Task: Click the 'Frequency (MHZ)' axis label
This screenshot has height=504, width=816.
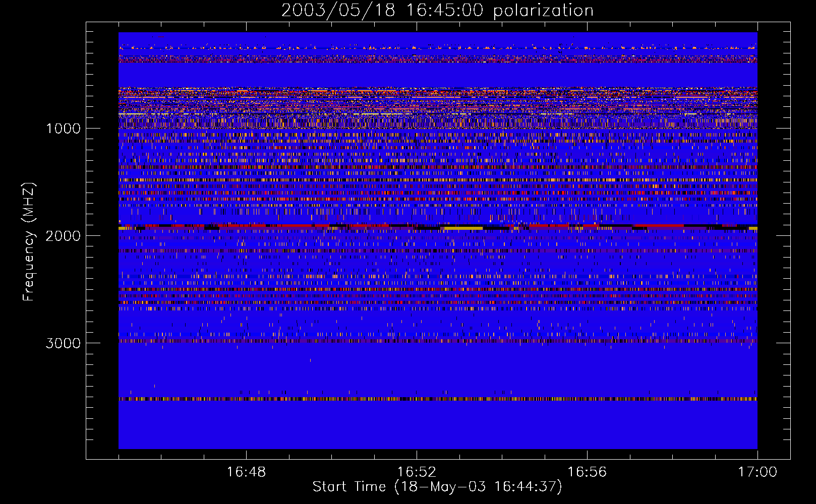Action: pos(29,242)
